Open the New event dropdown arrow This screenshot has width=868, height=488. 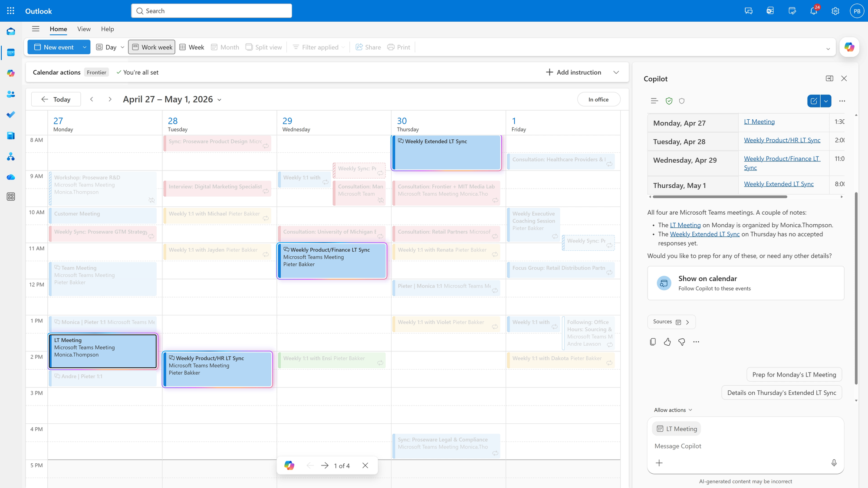[x=84, y=47]
